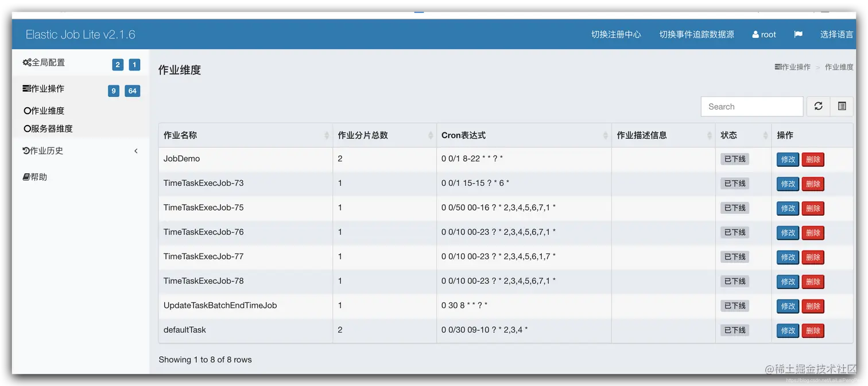Click 切换事件追踪数据源 in the top bar
The height and width of the screenshot is (386, 868).
(x=696, y=34)
